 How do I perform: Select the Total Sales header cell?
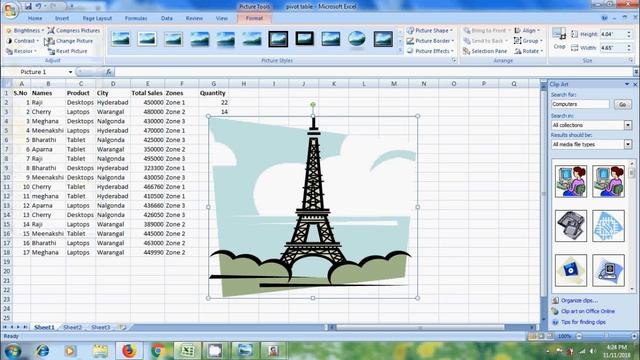(147, 93)
